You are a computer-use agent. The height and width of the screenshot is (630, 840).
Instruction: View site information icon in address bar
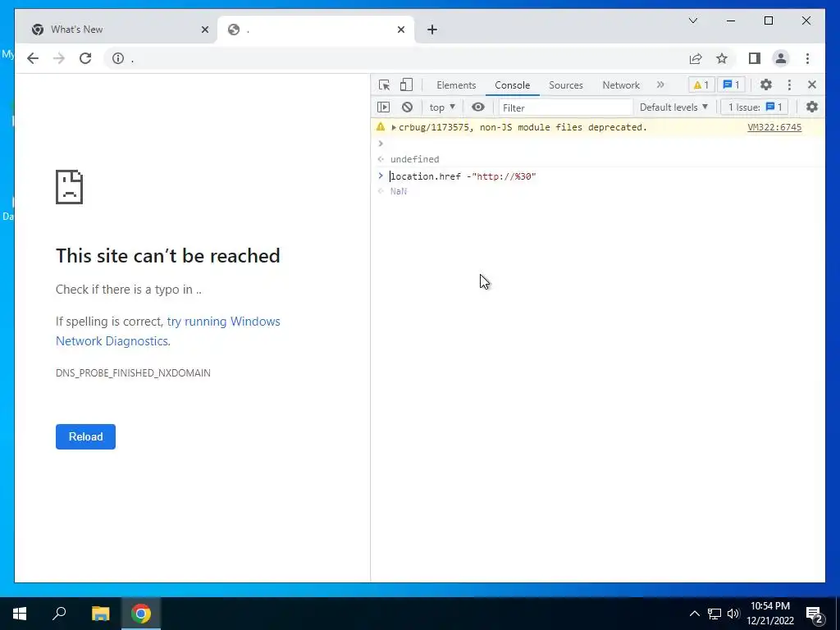pos(118,58)
